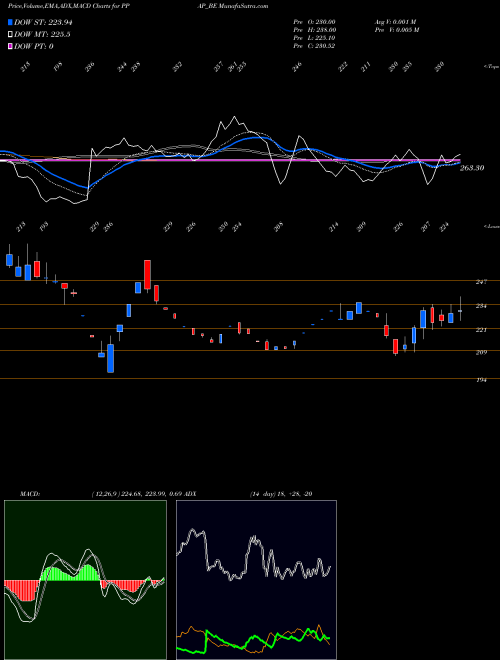Screen dimensions: 500x660
Task: Click the magenta DOW PT legend swatch
Action: pyautogui.click(x=10, y=46)
